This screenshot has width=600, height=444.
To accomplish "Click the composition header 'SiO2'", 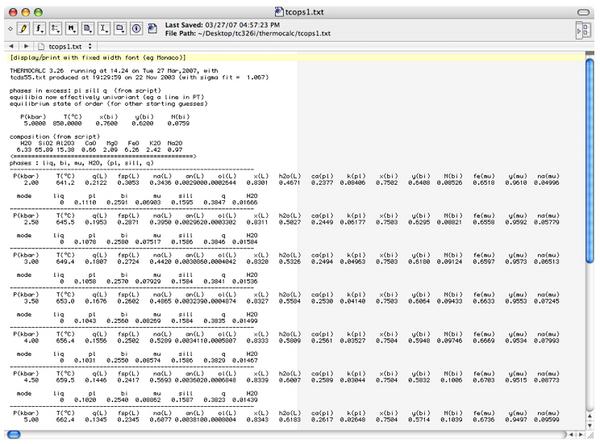I will pos(46,143).
